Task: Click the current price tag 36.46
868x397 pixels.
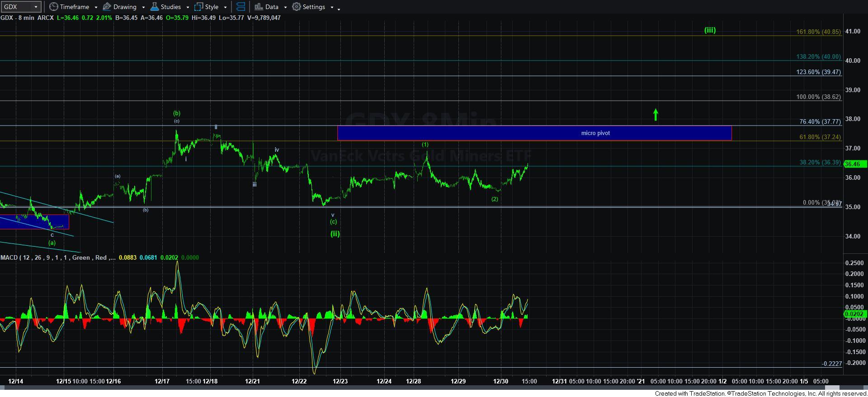Action: 854,164
